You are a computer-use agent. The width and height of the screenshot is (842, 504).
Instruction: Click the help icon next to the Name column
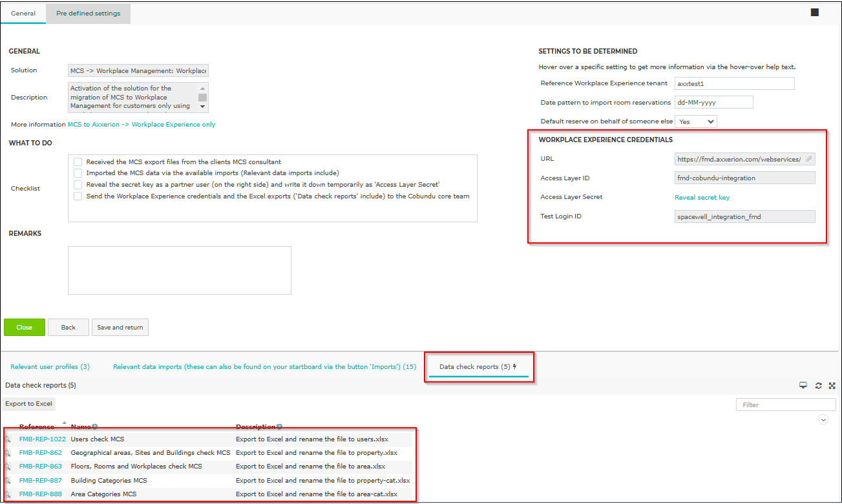point(95,426)
